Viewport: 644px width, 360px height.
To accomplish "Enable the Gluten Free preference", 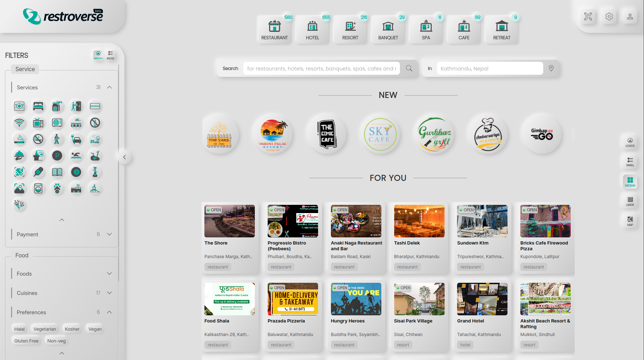I will (26, 341).
